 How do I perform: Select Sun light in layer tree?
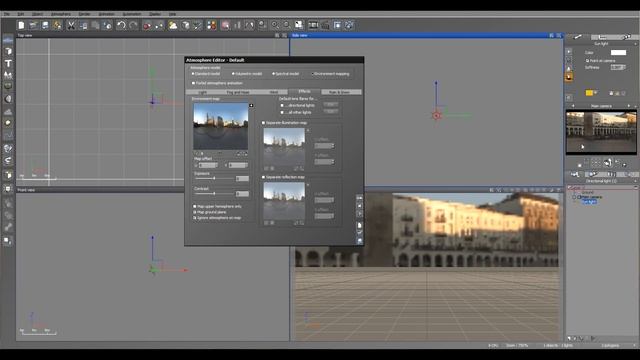click(x=589, y=202)
